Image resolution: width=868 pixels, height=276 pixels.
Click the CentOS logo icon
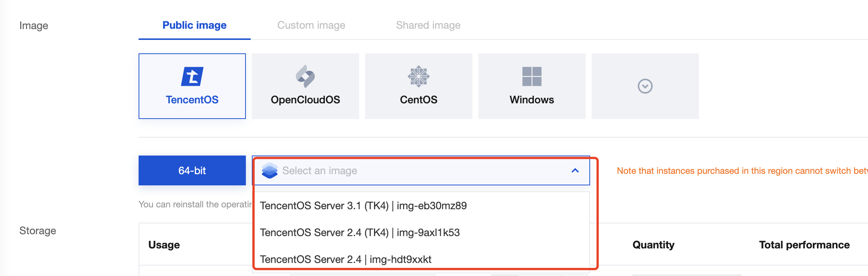tap(418, 76)
